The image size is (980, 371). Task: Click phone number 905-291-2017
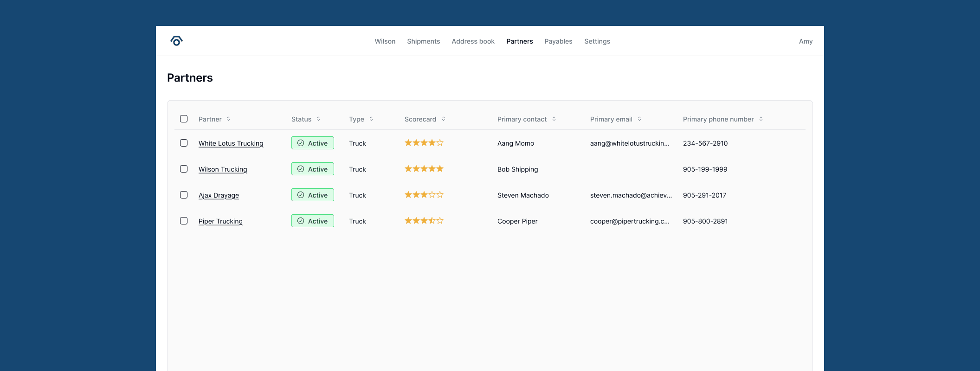pyautogui.click(x=704, y=195)
